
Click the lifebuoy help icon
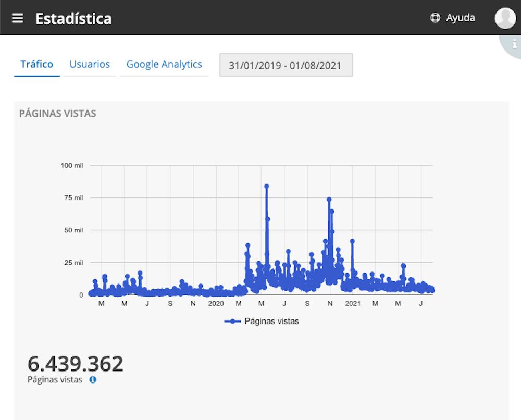pos(435,18)
